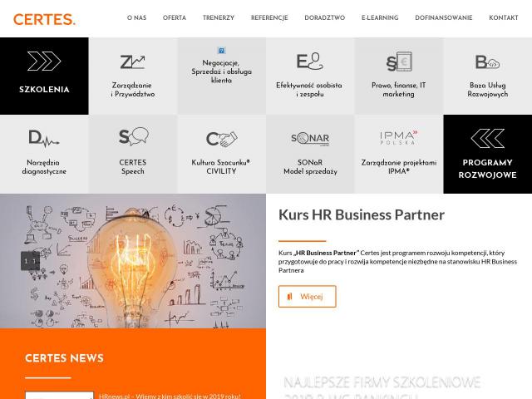
Task: Go to the OFERTA menu
Action: 175,17
